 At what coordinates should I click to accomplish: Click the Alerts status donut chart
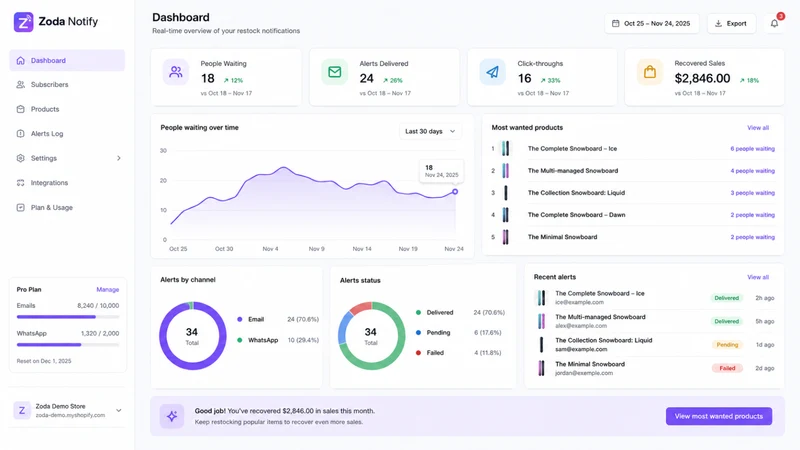(x=371, y=336)
